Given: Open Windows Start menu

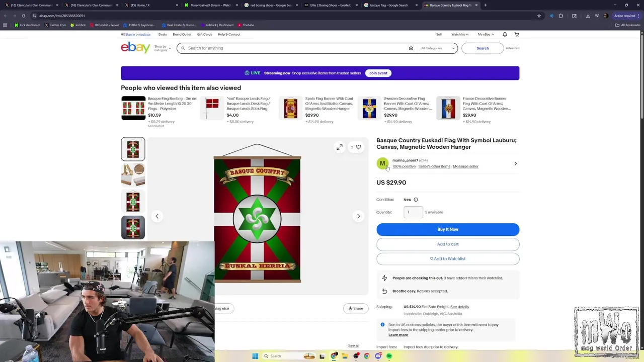Looking at the screenshot, I should [255, 356].
